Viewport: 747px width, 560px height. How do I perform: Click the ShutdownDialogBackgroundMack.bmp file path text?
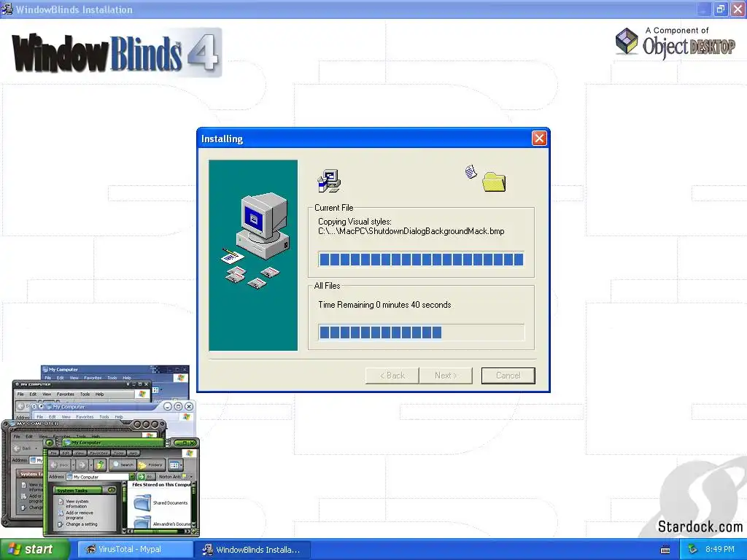click(411, 231)
